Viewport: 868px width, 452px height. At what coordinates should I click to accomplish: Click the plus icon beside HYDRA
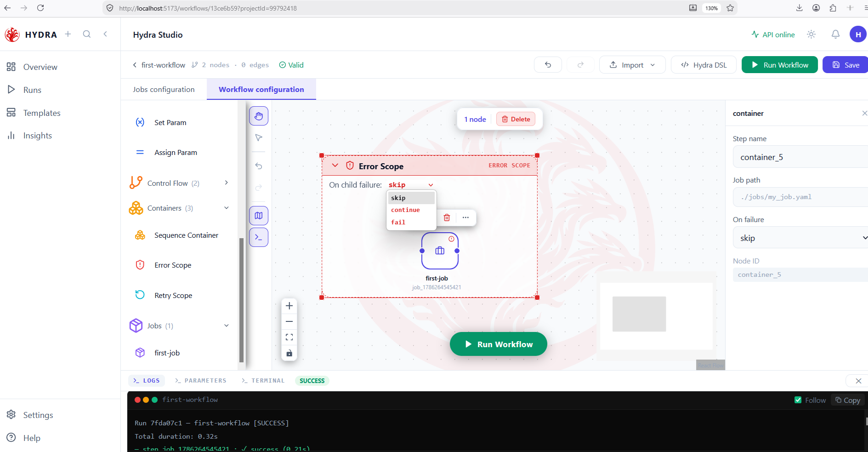(68, 34)
